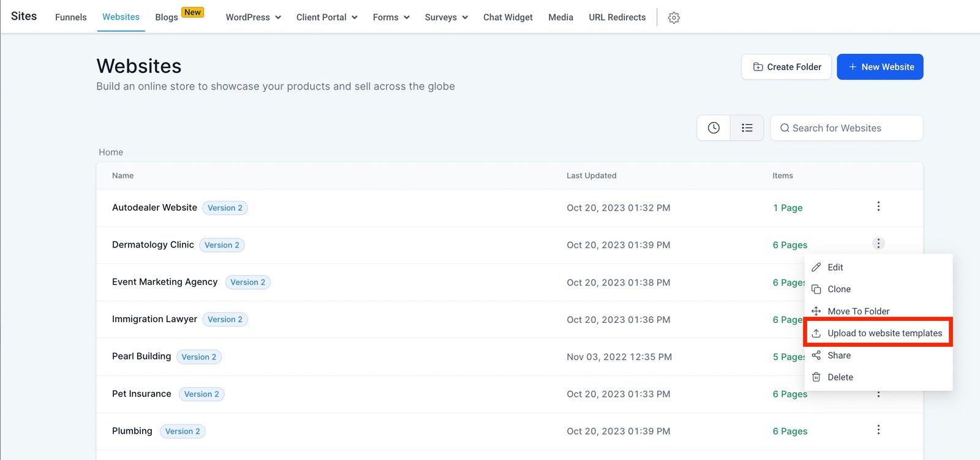This screenshot has height=460, width=980.
Task: Click the Share icon in context menu
Action: pos(816,355)
